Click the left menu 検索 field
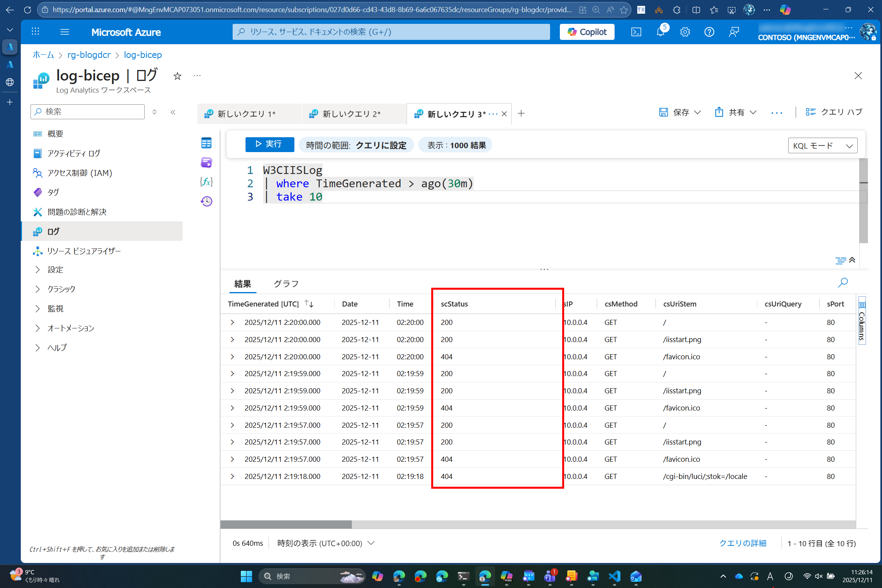This screenshot has width=882, height=588. tap(88, 112)
